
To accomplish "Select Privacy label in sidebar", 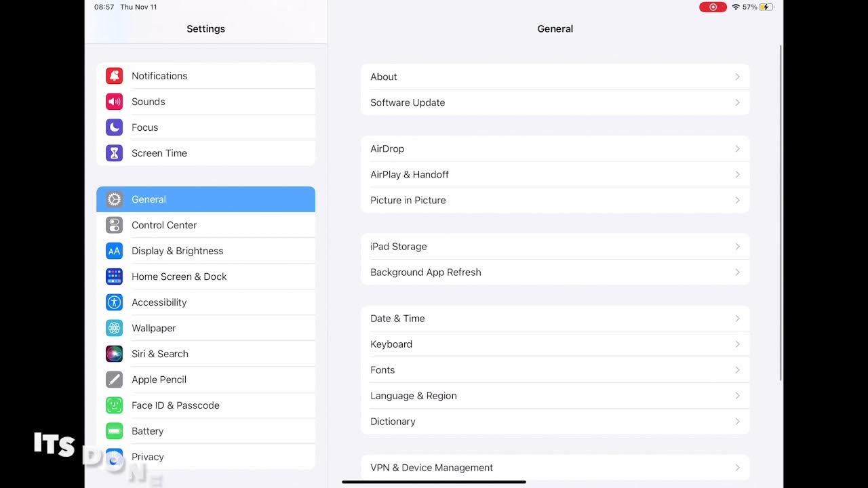I will tap(148, 457).
